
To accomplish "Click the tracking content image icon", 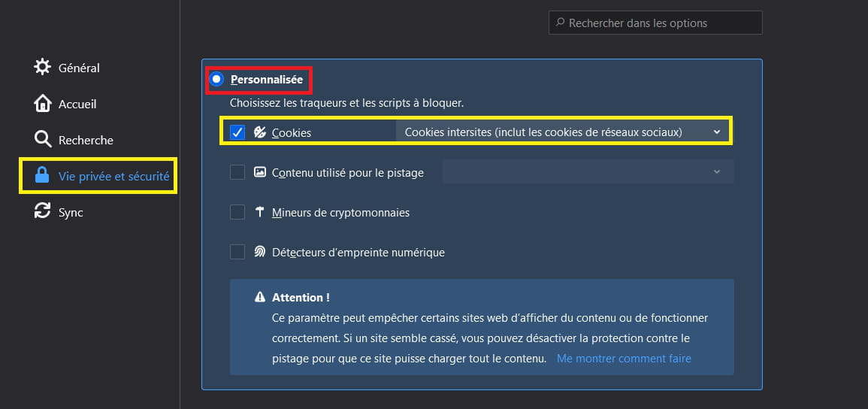I will point(259,172).
